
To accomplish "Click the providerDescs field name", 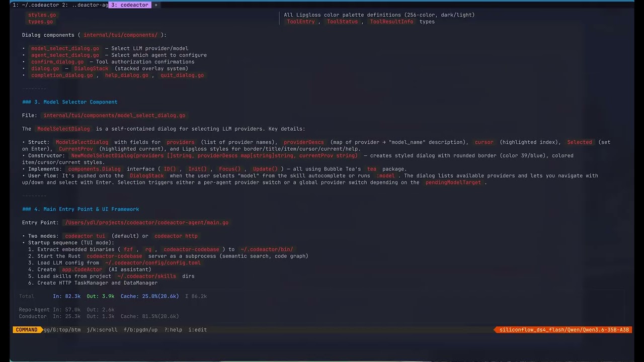I will click(304, 142).
